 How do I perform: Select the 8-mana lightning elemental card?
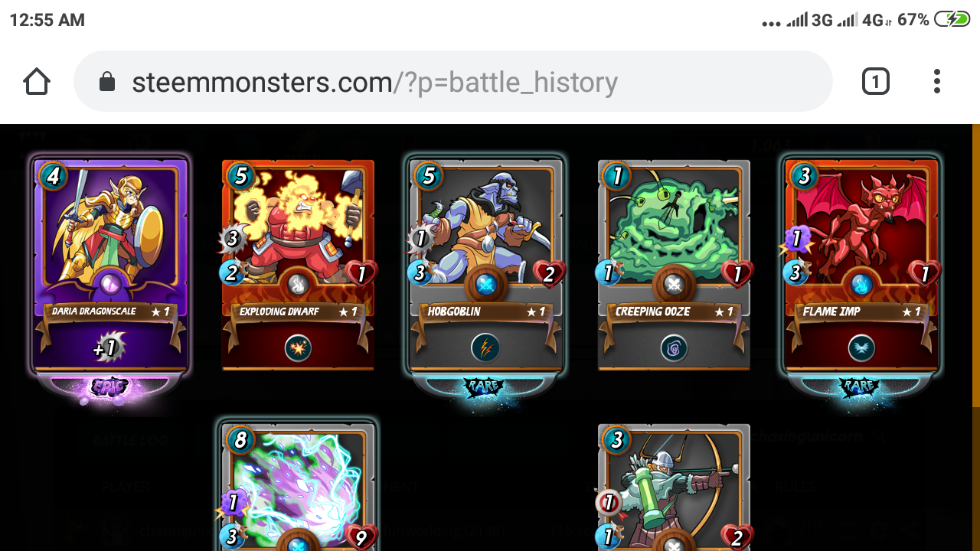pyautogui.click(x=298, y=486)
